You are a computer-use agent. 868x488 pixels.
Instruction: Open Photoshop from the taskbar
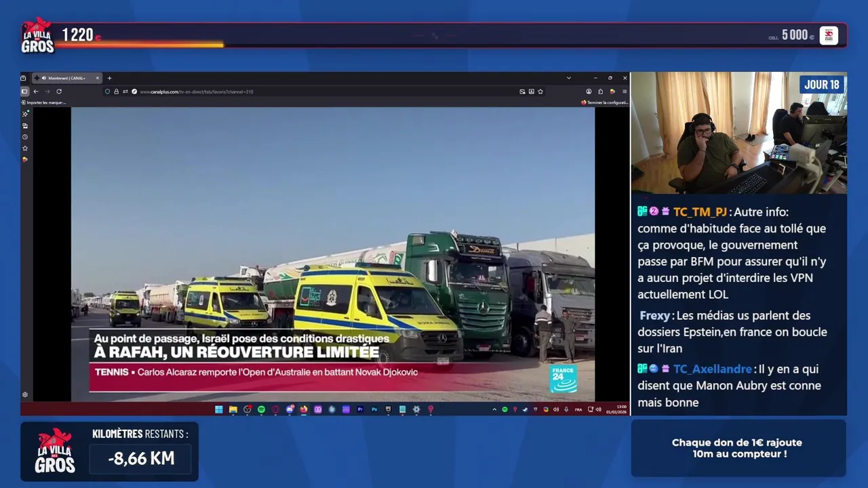tap(374, 409)
